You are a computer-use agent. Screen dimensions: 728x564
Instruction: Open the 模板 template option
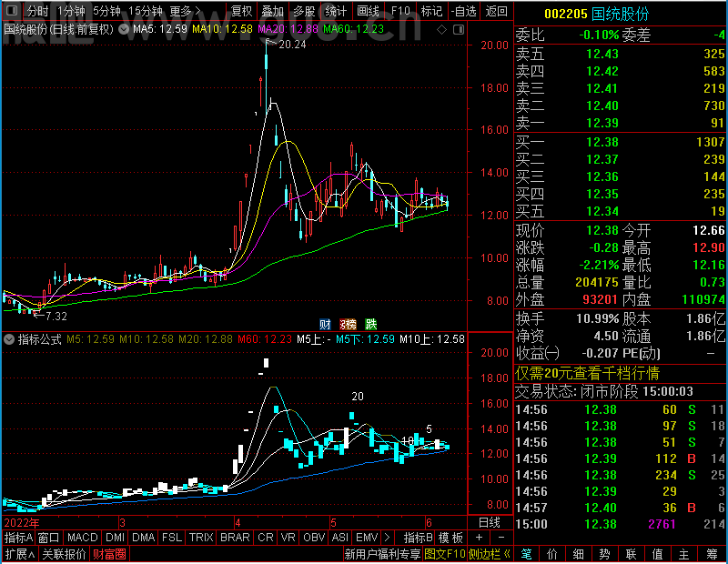(450, 538)
